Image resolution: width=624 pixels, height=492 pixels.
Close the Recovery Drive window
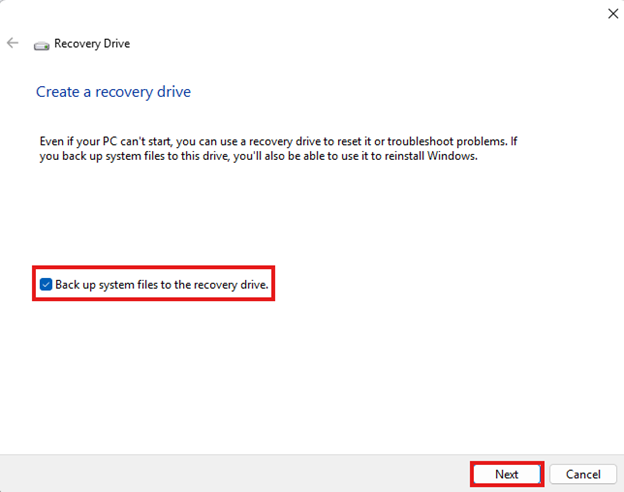pyautogui.click(x=613, y=14)
